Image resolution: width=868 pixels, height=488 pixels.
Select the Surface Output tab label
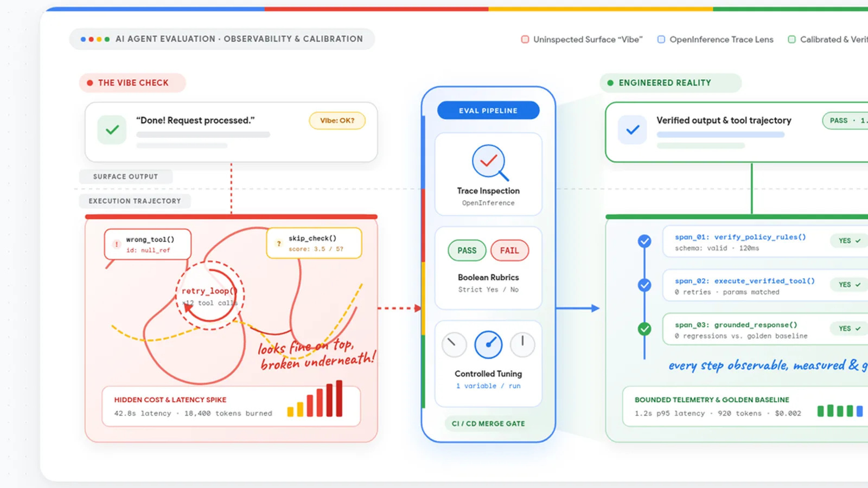(x=126, y=177)
